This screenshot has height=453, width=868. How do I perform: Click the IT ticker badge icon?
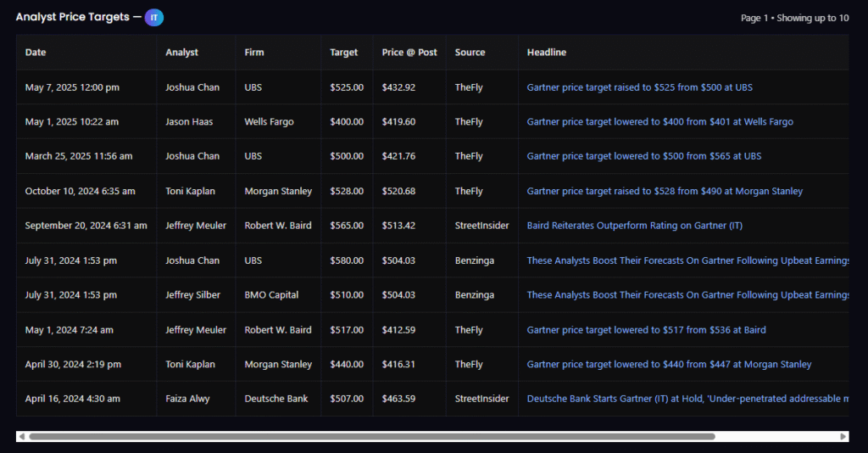click(154, 17)
